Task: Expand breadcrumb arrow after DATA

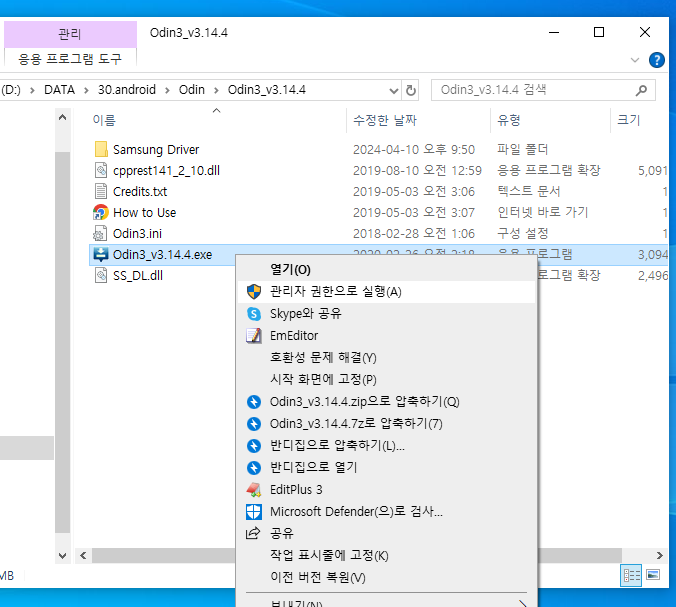Action: (86, 90)
